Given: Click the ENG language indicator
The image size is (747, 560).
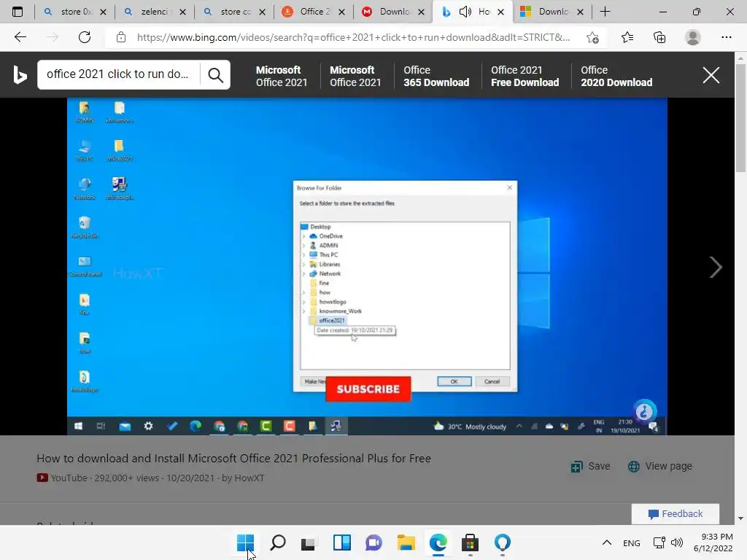Looking at the screenshot, I should click(x=631, y=542).
